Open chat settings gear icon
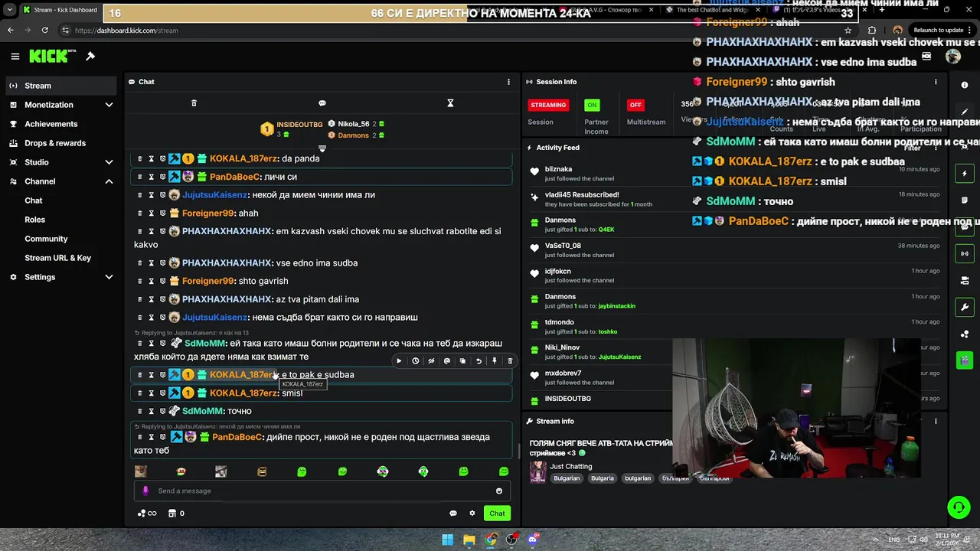The height and width of the screenshot is (551, 980). coord(472,514)
